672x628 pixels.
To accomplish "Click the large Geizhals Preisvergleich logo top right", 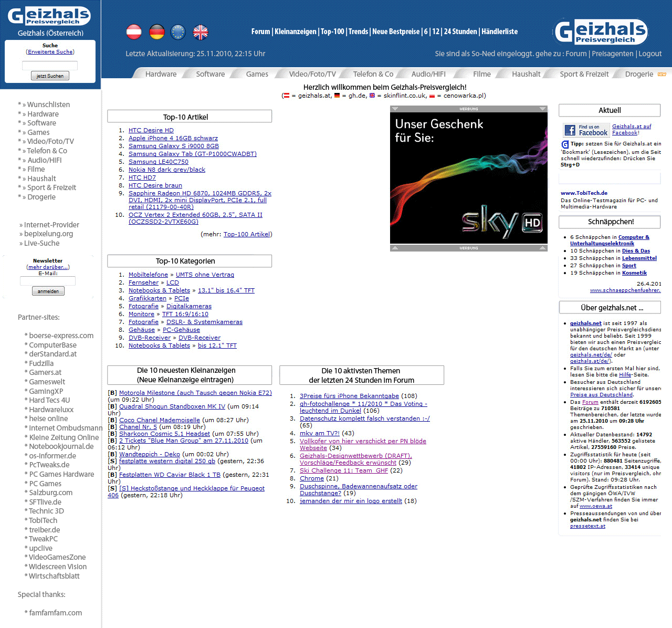I will (x=601, y=32).
